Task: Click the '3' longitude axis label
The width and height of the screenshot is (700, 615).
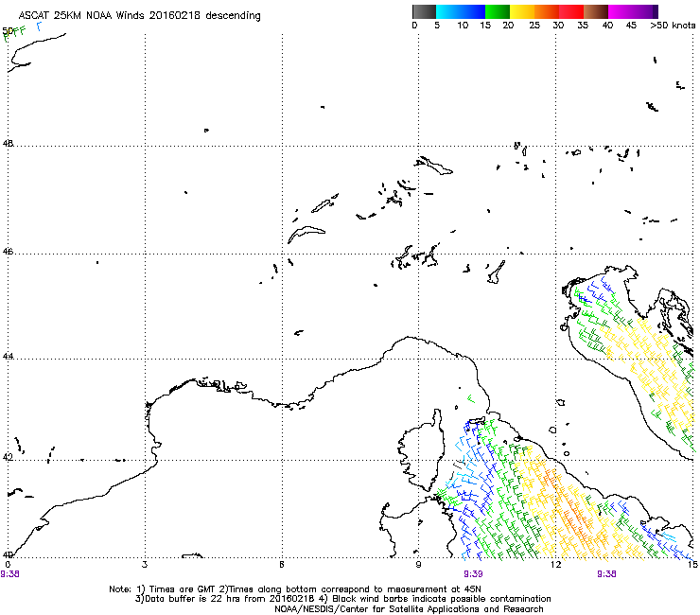Action: (145, 565)
